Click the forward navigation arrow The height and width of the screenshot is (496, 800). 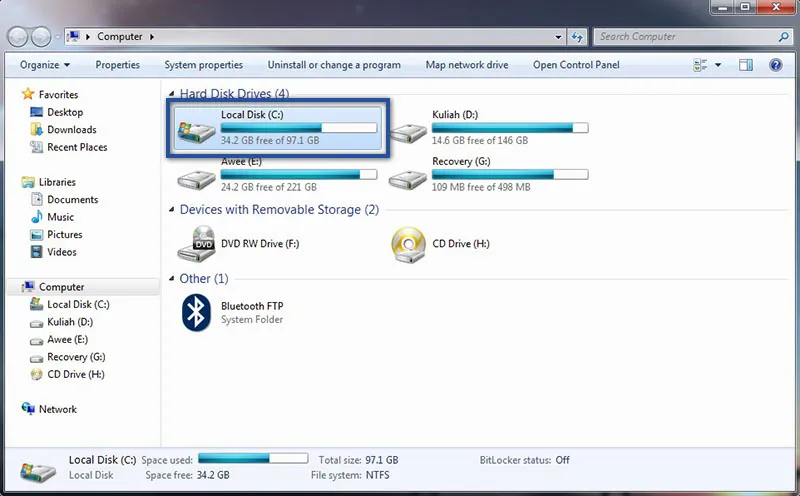[41, 37]
